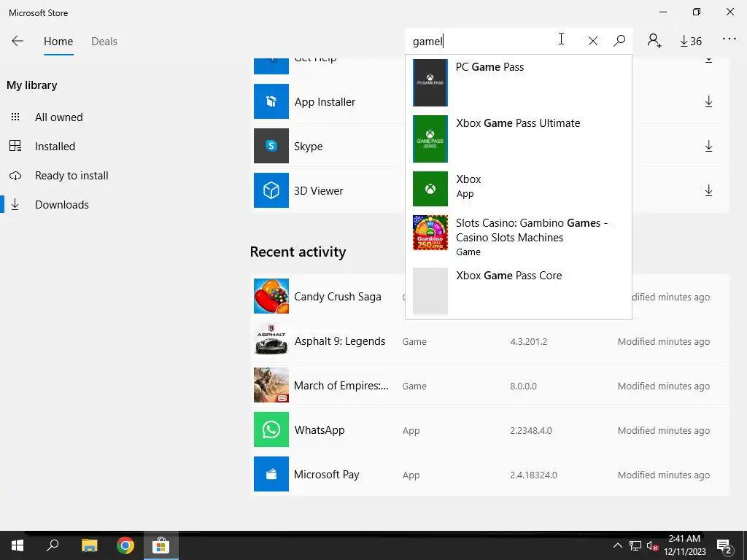Select Xbox app suggestion icon

(x=430, y=189)
